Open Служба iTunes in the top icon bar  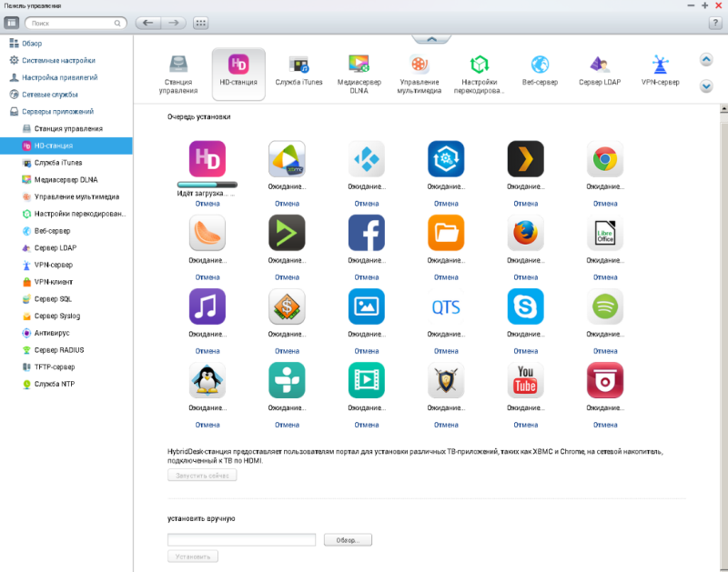pyautogui.click(x=298, y=71)
